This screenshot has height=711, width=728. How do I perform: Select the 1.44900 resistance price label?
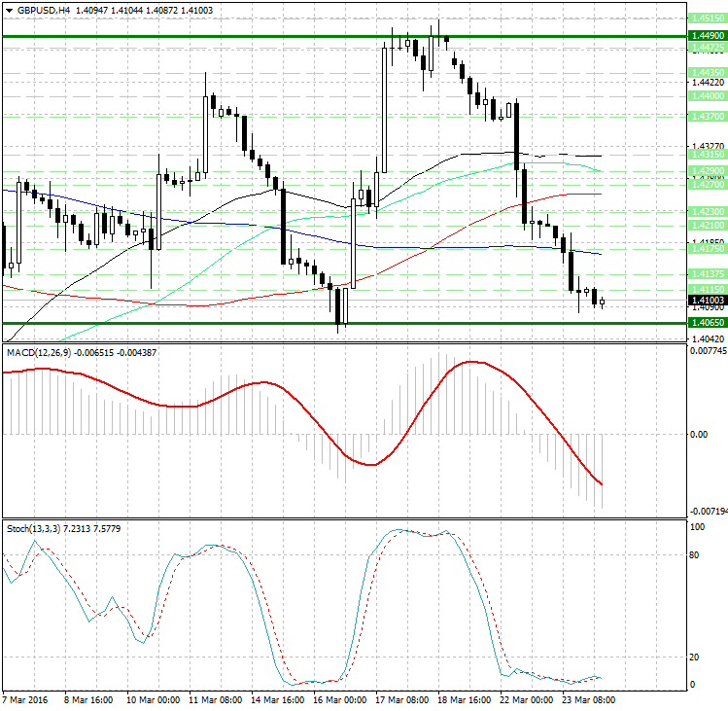coord(706,35)
